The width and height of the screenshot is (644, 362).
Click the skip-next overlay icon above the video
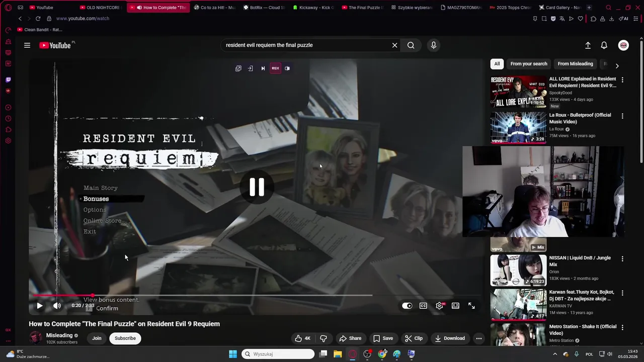[263, 68]
